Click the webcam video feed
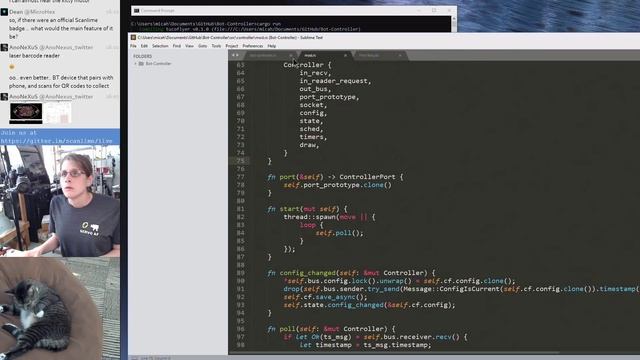 60,201
